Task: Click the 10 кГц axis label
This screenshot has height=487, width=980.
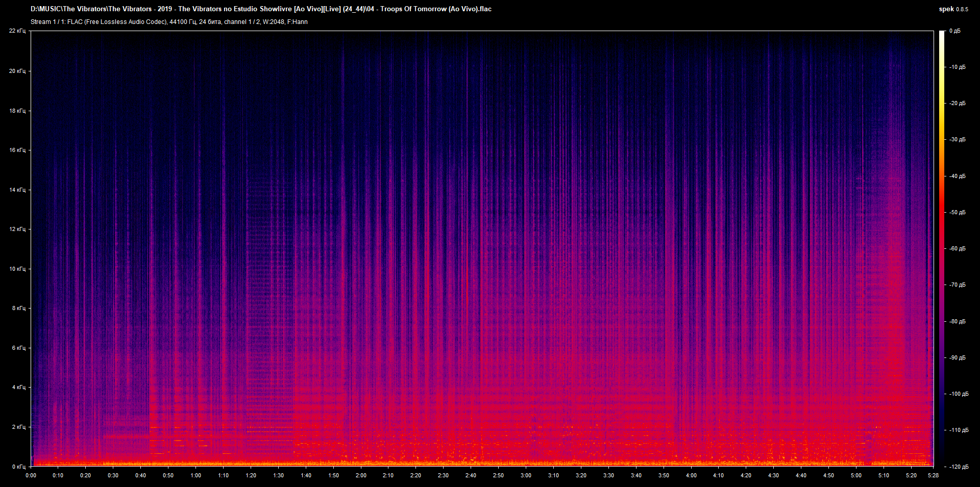Action: coord(17,269)
